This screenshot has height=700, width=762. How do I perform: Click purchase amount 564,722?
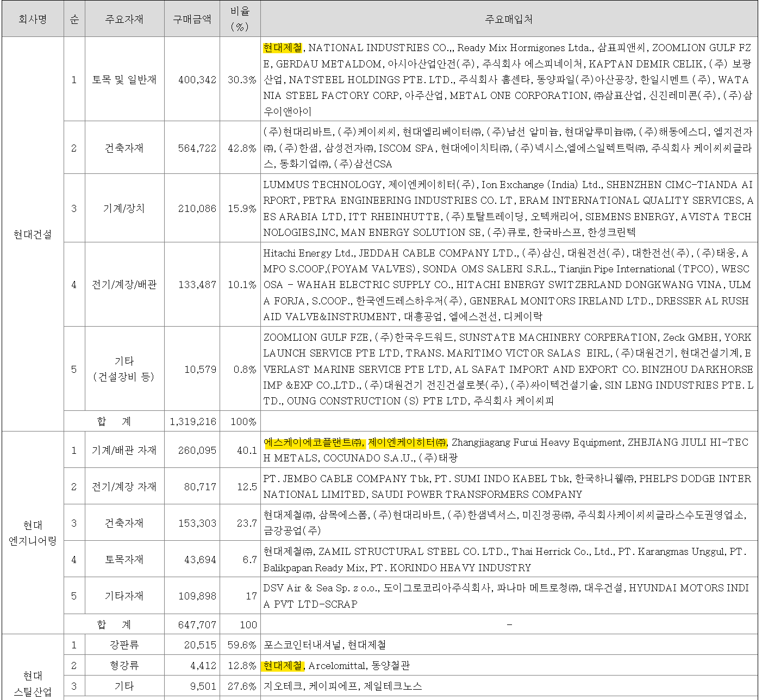[197, 148]
